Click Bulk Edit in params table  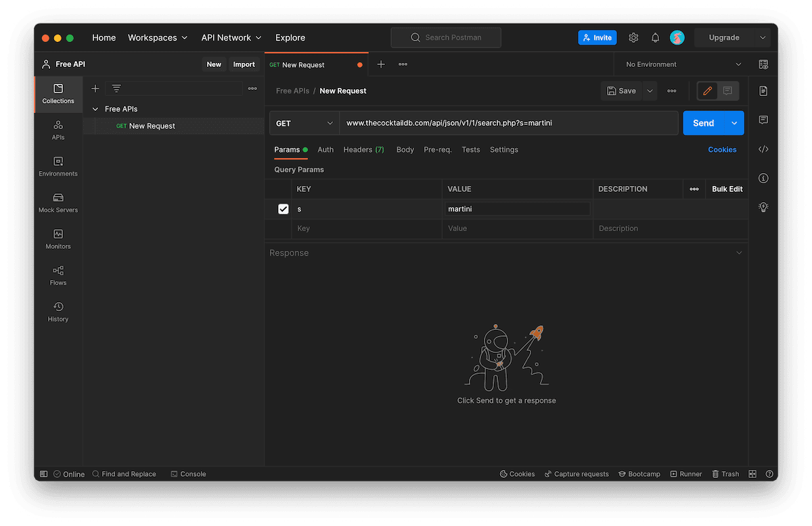click(x=727, y=189)
